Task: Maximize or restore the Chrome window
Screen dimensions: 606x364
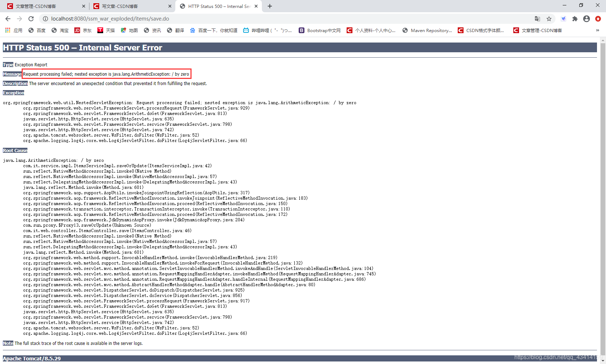Action: (x=581, y=5)
